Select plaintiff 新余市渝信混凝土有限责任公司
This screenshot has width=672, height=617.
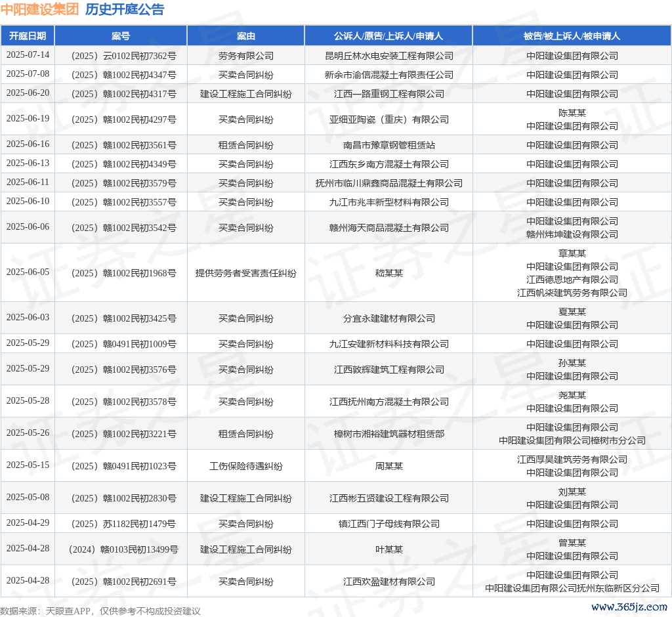coord(389,75)
